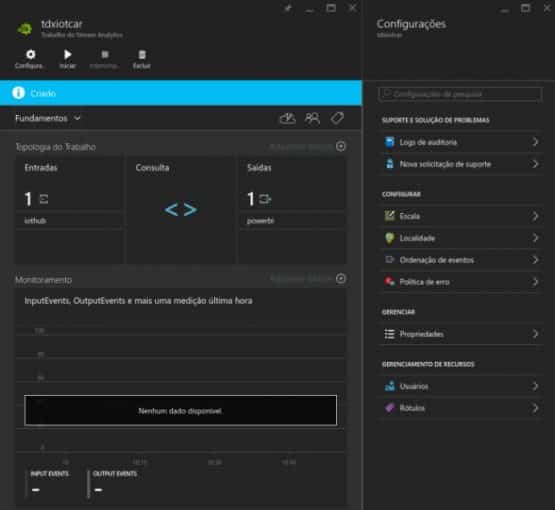The height and width of the screenshot is (510, 555).
Task: Expand Nova solicitação de suporte chevron
Action: pyautogui.click(x=535, y=164)
